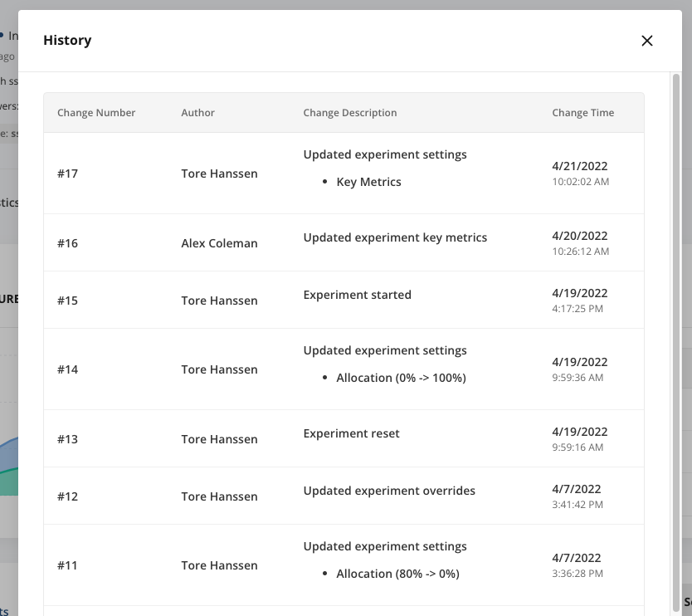Click author Tore Hanssen in row #17
This screenshot has width=692, height=616.
pyautogui.click(x=219, y=174)
